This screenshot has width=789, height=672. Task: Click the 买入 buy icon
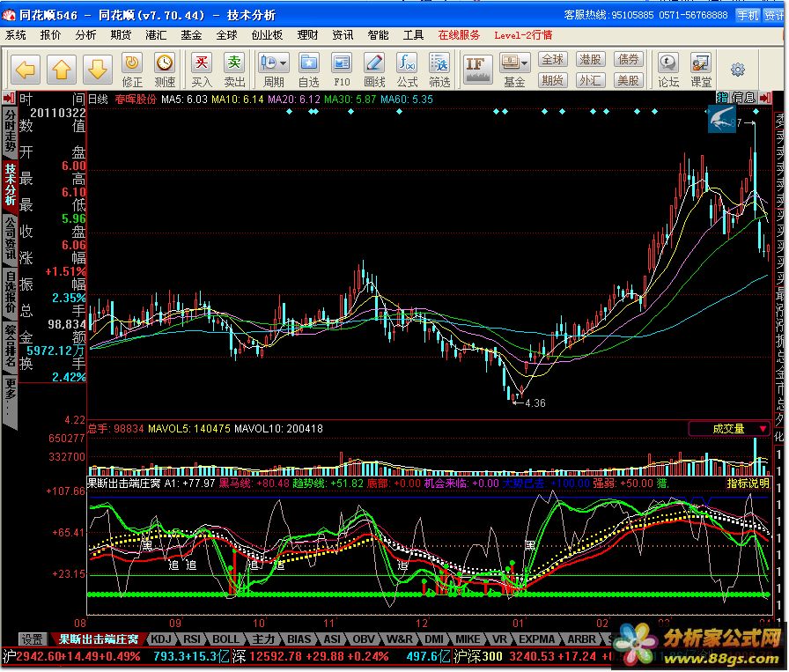tap(202, 70)
